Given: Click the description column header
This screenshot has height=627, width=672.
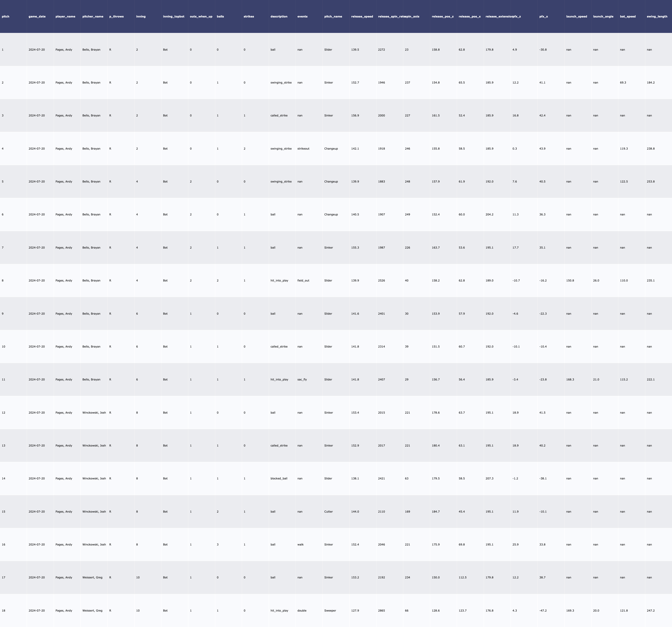Looking at the screenshot, I should tap(279, 17).
